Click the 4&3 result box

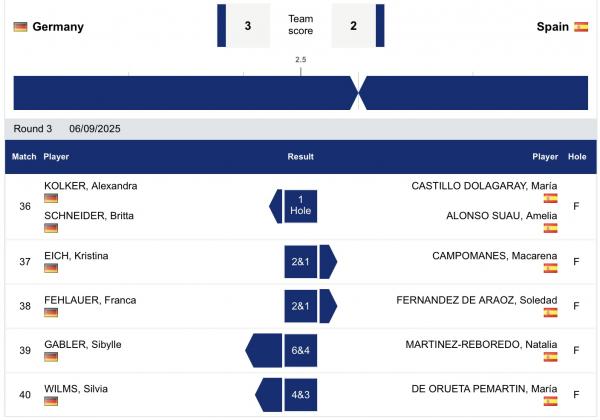point(300,395)
